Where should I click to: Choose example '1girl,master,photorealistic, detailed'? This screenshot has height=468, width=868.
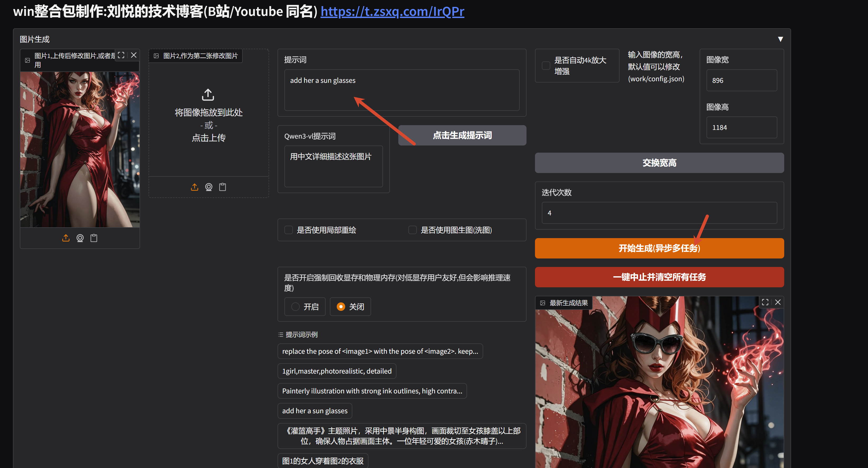pos(337,371)
